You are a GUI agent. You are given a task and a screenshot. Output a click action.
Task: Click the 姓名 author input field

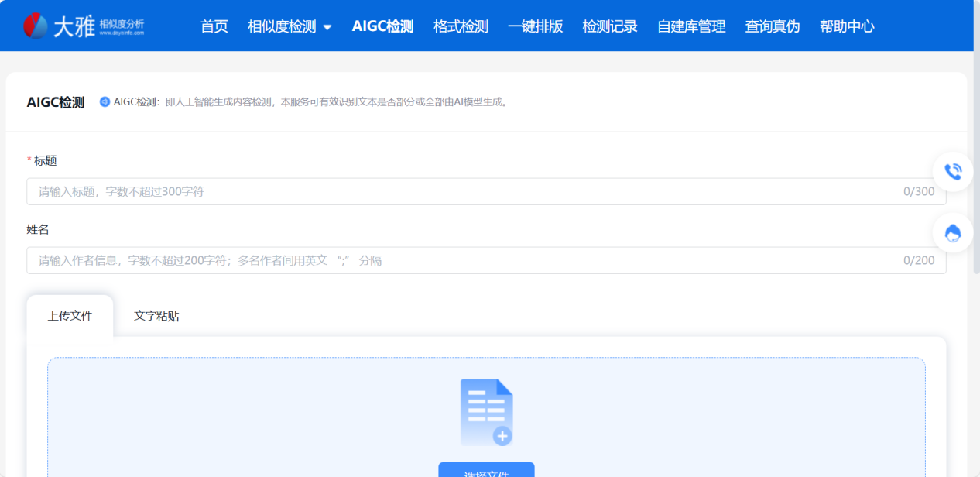pos(464,260)
